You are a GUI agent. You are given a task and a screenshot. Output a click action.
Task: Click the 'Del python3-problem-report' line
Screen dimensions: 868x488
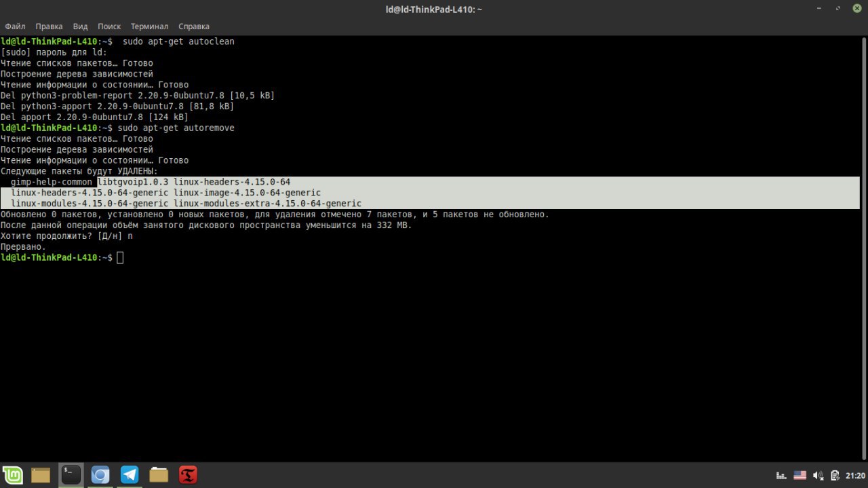coord(138,96)
